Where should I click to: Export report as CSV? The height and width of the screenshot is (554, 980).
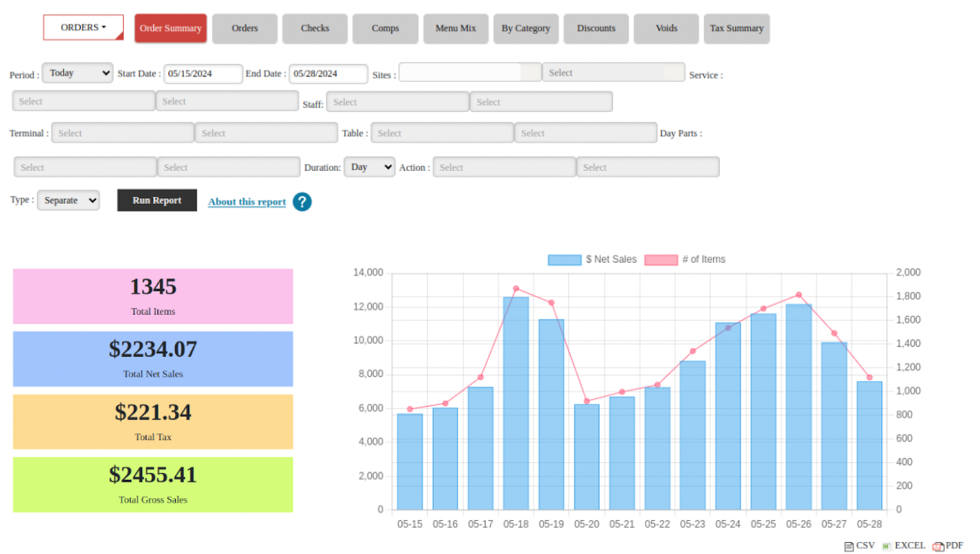click(x=859, y=546)
